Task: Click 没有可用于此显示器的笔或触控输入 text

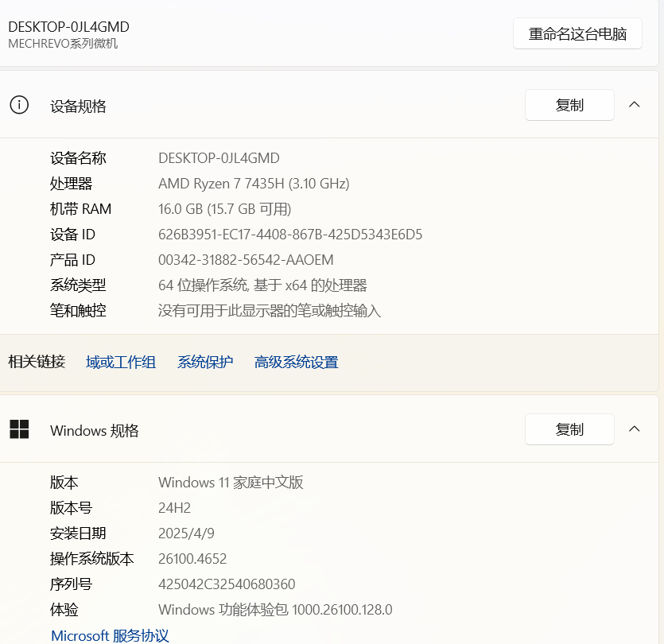Action: pyautogui.click(x=270, y=311)
